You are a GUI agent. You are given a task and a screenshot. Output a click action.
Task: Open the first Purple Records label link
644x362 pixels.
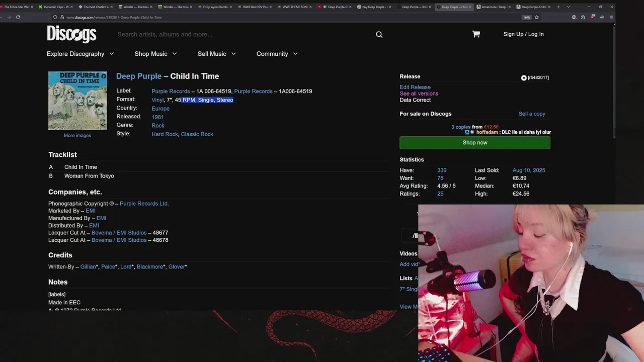pos(171,92)
